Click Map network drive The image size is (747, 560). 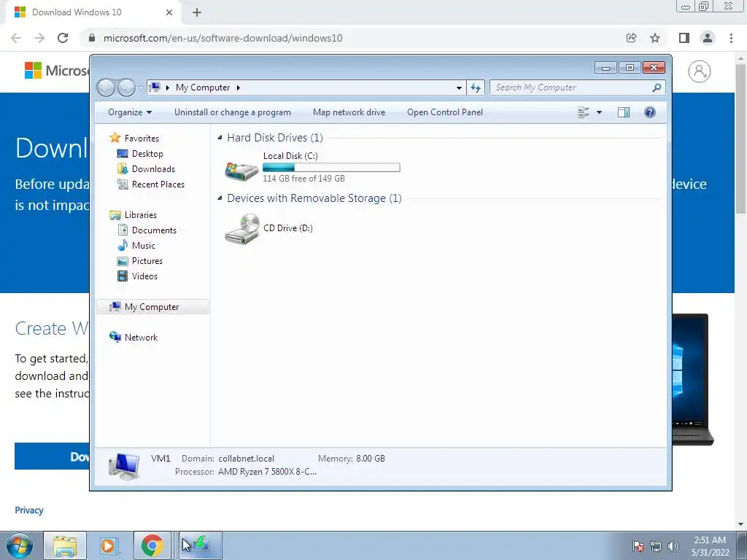click(x=349, y=112)
